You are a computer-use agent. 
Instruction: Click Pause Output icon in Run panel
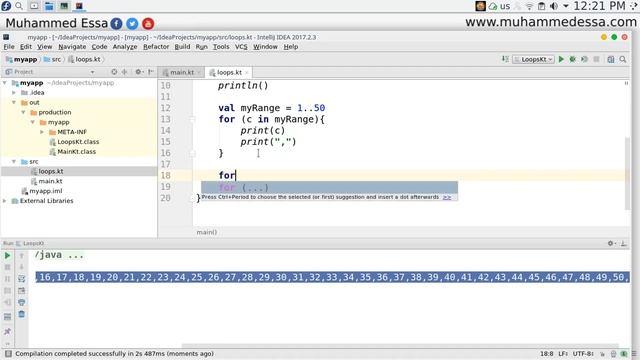(7, 279)
